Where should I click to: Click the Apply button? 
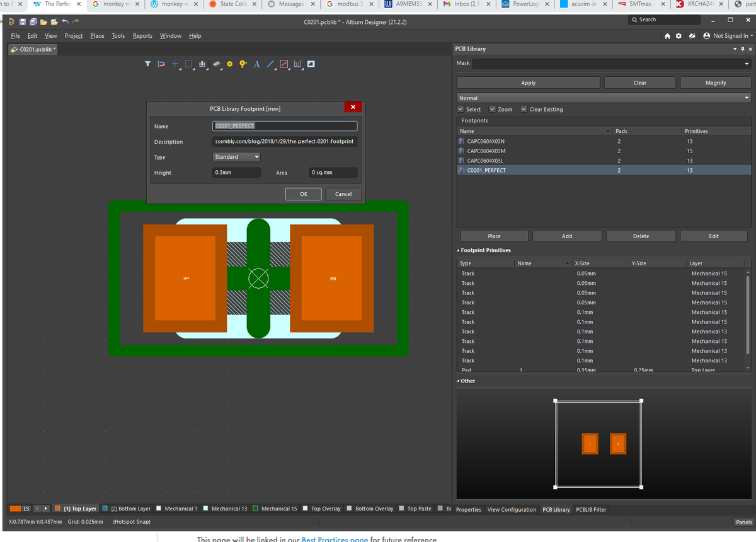[529, 83]
